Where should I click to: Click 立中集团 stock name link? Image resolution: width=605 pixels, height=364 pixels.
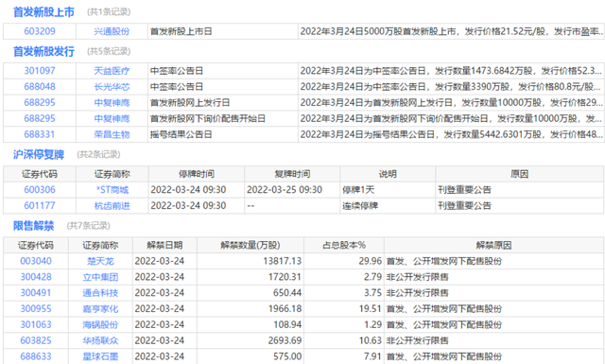[100, 277]
